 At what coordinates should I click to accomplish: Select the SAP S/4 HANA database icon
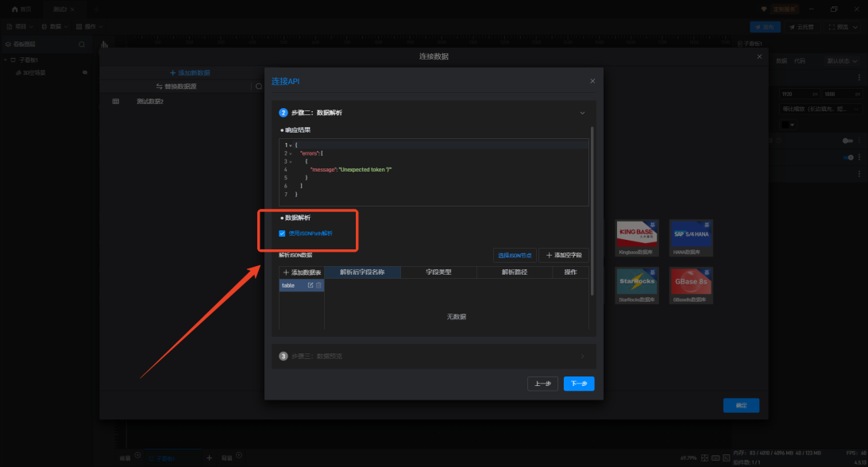click(x=690, y=237)
